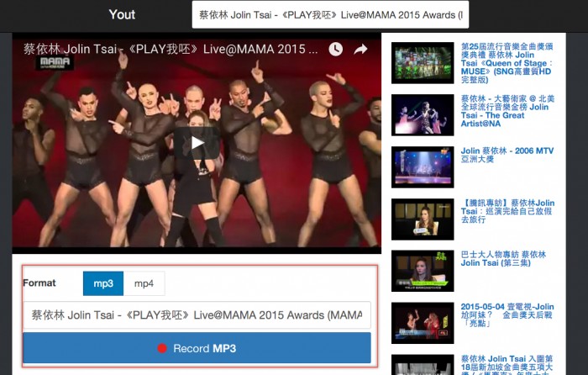This screenshot has width=588, height=375.
Task: Click the red record dot icon
Action: point(162,348)
